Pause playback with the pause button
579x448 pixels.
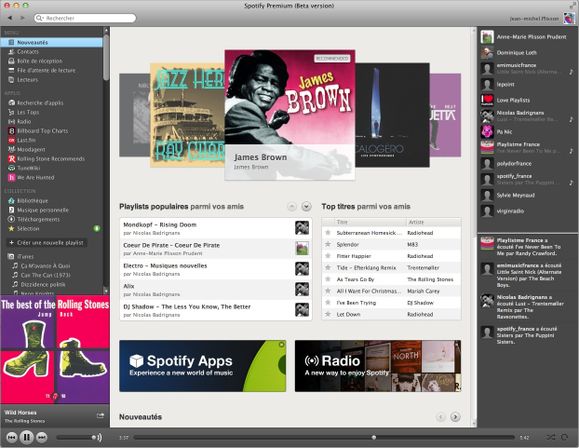(x=27, y=437)
